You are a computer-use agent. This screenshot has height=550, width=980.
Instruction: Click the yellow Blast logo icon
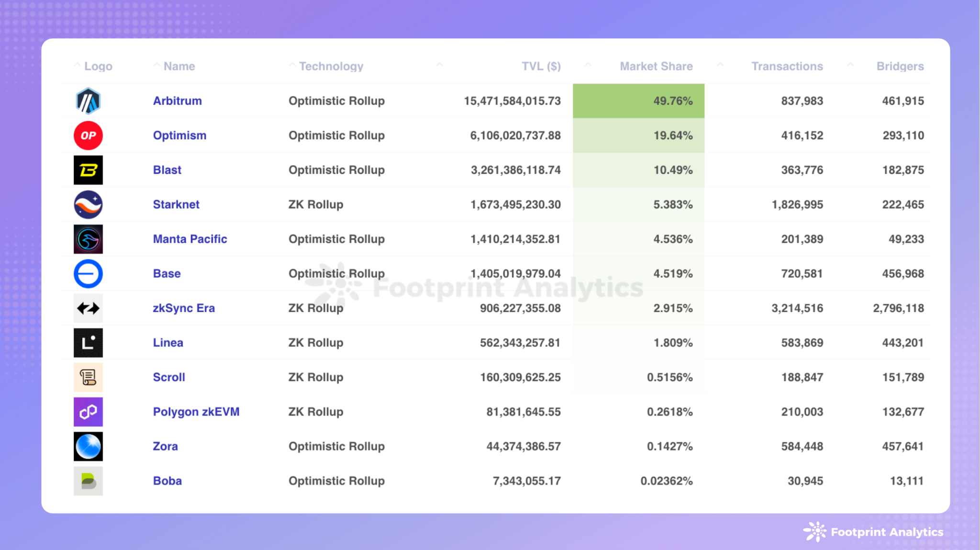(88, 170)
